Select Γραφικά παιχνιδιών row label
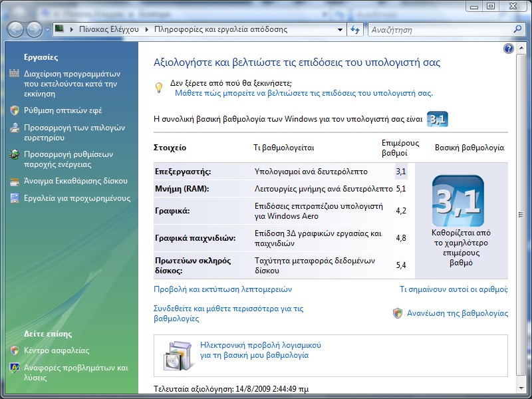This screenshot has width=532, height=399. [195, 238]
